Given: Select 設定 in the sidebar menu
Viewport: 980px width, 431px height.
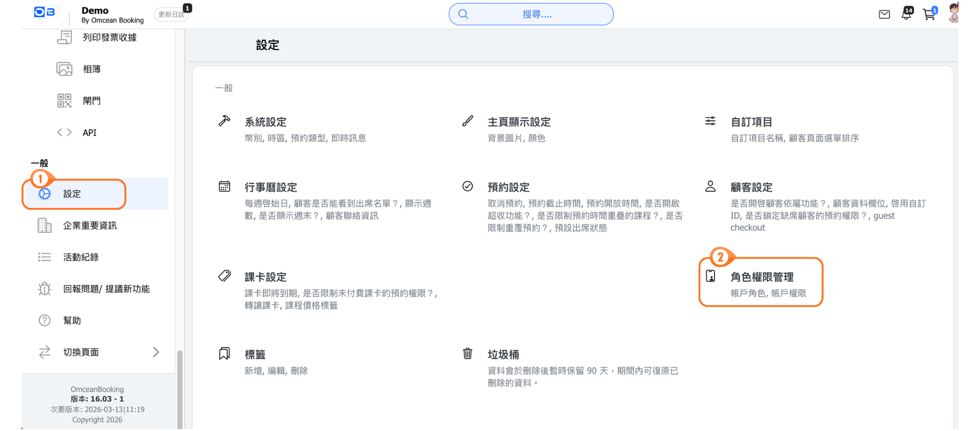Looking at the screenshot, I should 72,194.
